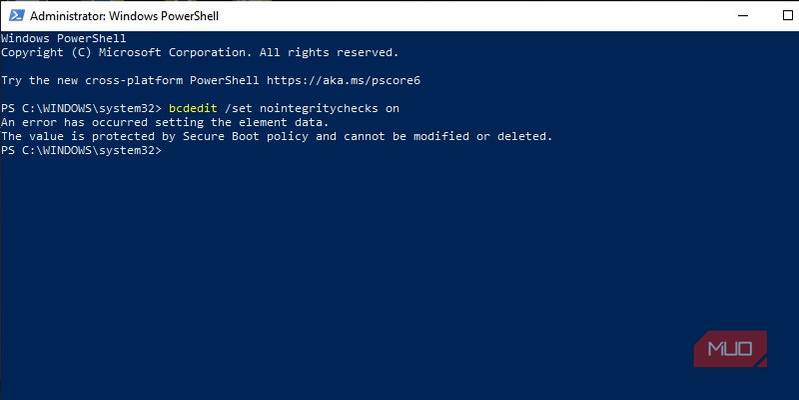This screenshot has width=799, height=400.
Task: Click the prompt path before bcdedit
Action: (82, 107)
